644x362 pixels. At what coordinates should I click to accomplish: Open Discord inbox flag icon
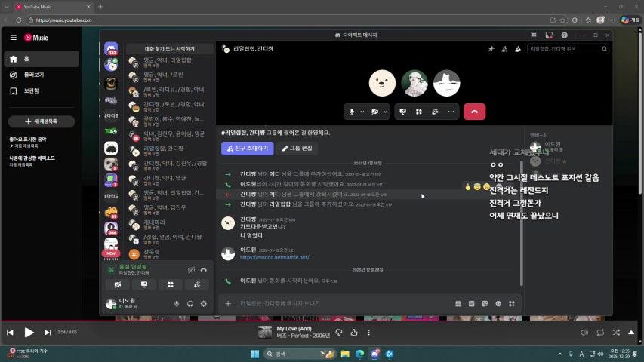[534, 35]
